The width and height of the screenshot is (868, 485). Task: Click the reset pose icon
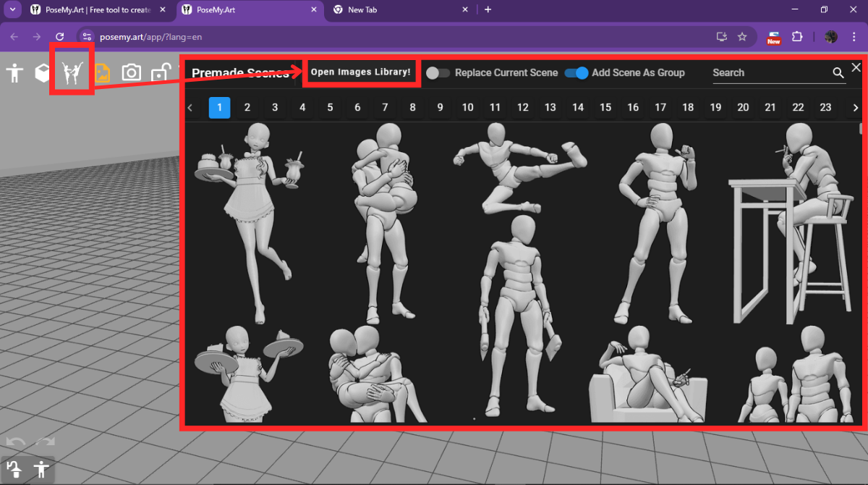pyautogui.click(x=14, y=469)
